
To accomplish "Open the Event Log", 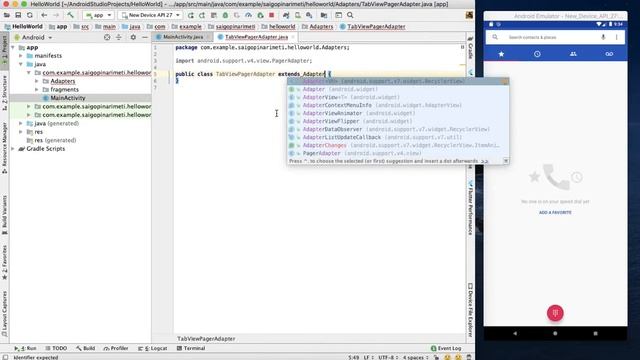I will pyautogui.click(x=446, y=348).
